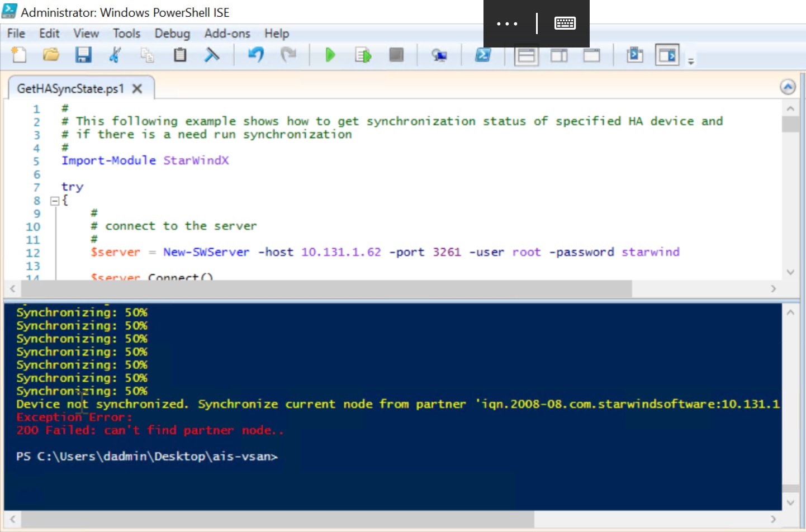Open the Tools menu

click(x=126, y=34)
